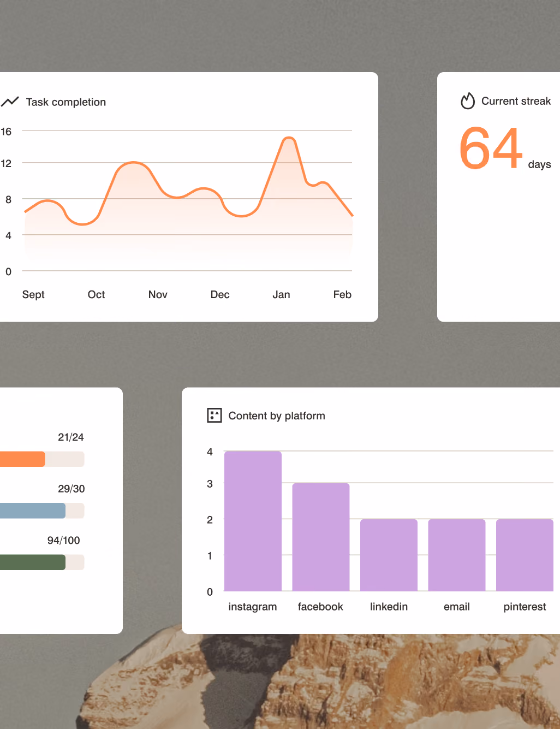Click the facebook axis label
560x729 pixels.
point(320,607)
